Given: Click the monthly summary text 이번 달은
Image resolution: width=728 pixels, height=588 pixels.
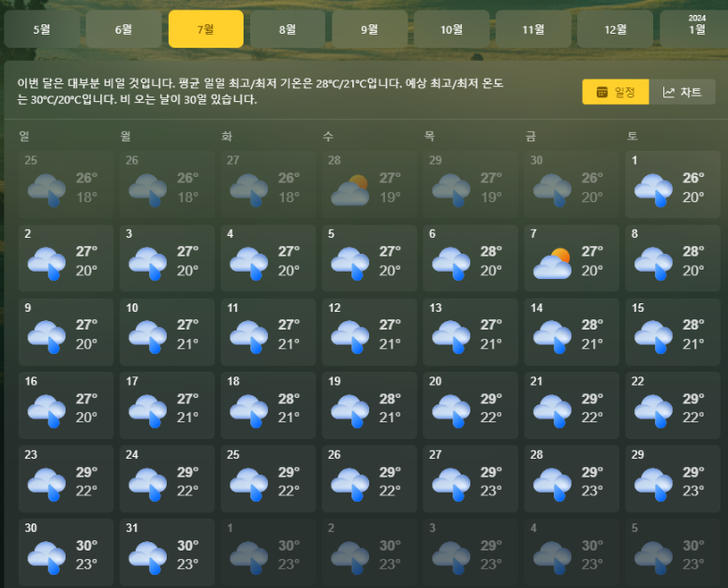Looking at the screenshot, I should pos(39,83).
